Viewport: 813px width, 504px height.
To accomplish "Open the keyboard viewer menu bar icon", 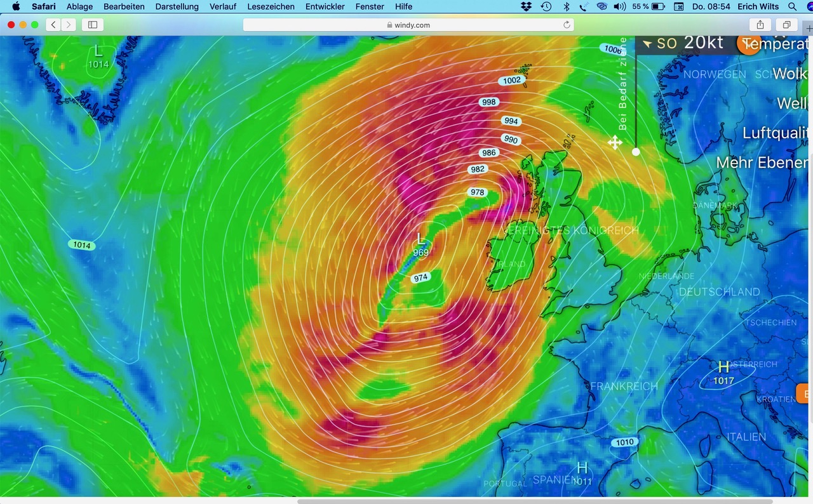I will pos(678,6).
